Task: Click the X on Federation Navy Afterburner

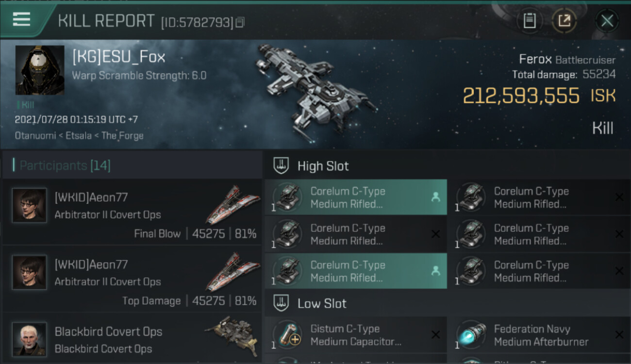Action: click(x=619, y=334)
